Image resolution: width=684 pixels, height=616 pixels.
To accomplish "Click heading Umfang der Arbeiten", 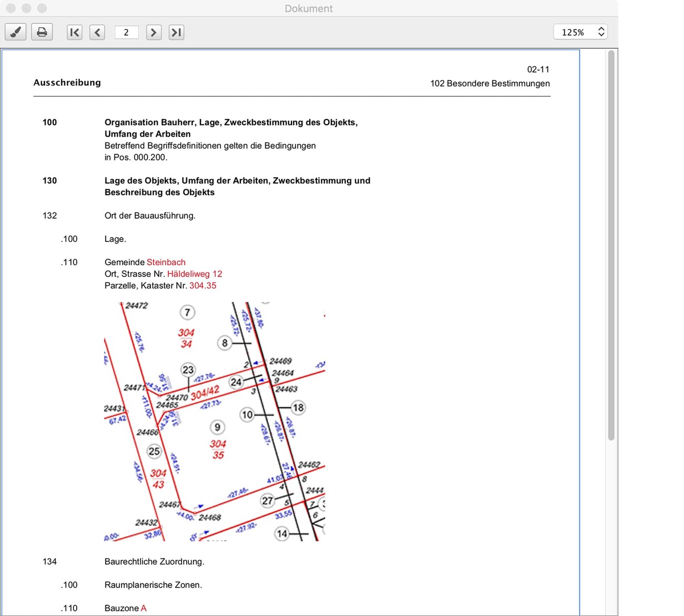I will [148, 134].
